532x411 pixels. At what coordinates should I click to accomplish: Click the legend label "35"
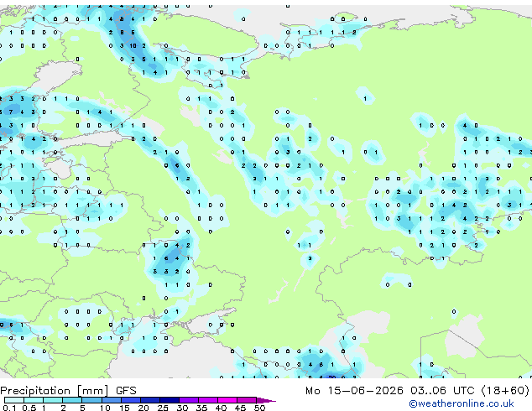coord(201,408)
